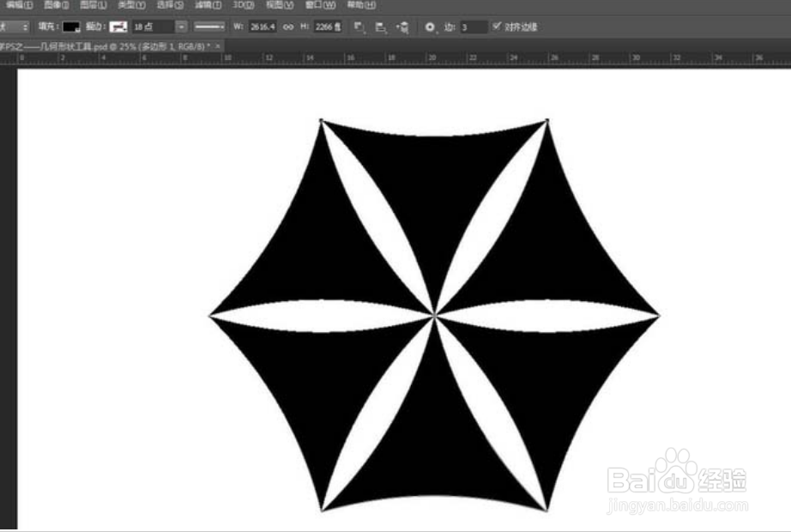Screen dimensions: 791x532
Task: Open the 窗口(W) Window menu
Action: tap(320, 5)
